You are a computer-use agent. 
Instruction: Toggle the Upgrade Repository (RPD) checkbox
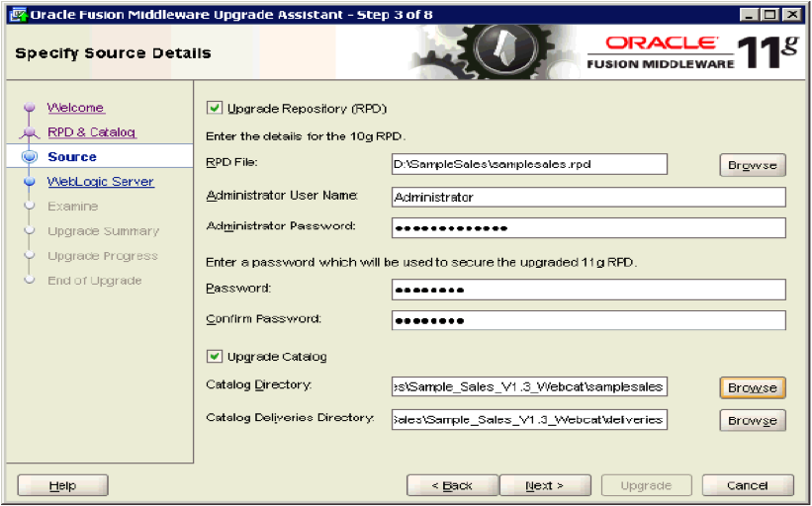[x=214, y=108]
